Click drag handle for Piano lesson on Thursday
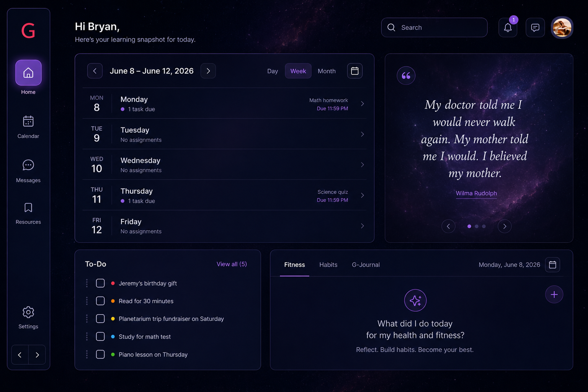Image resolution: width=588 pixels, height=392 pixels. tap(87, 354)
